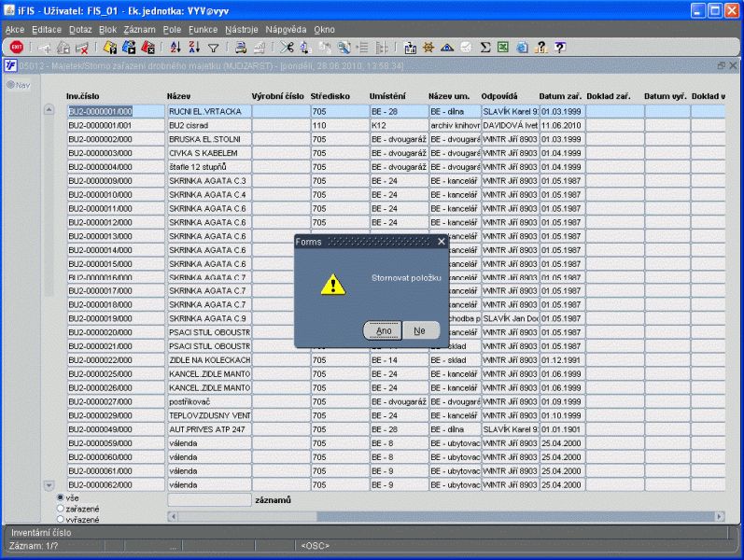
Task: Sort records ascending with A-Z icon
Action: (x=175, y=47)
